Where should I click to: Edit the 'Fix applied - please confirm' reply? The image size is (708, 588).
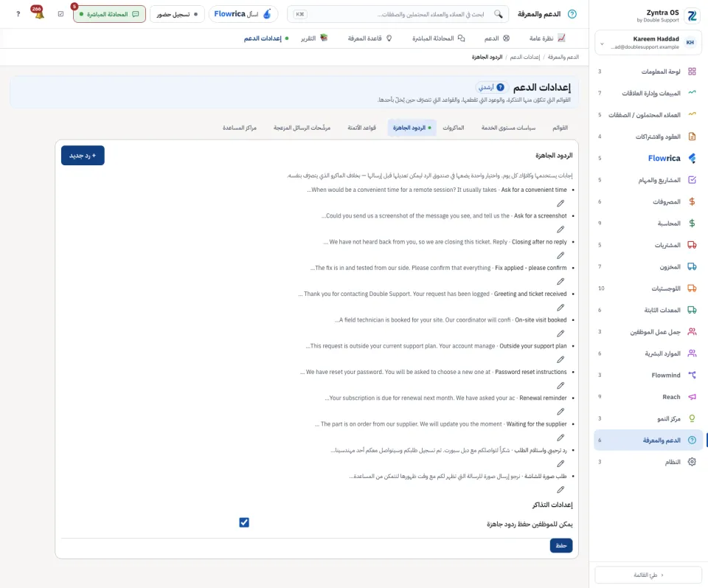click(x=560, y=281)
